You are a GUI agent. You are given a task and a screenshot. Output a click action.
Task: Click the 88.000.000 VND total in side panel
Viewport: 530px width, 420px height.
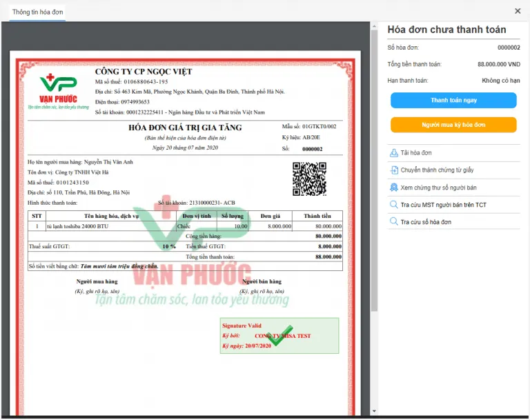point(498,64)
